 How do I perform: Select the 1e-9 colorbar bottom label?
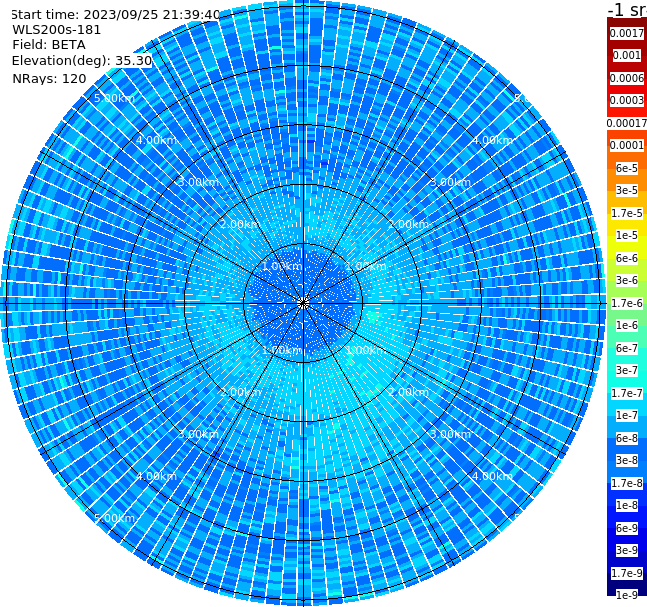tap(627, 595)
